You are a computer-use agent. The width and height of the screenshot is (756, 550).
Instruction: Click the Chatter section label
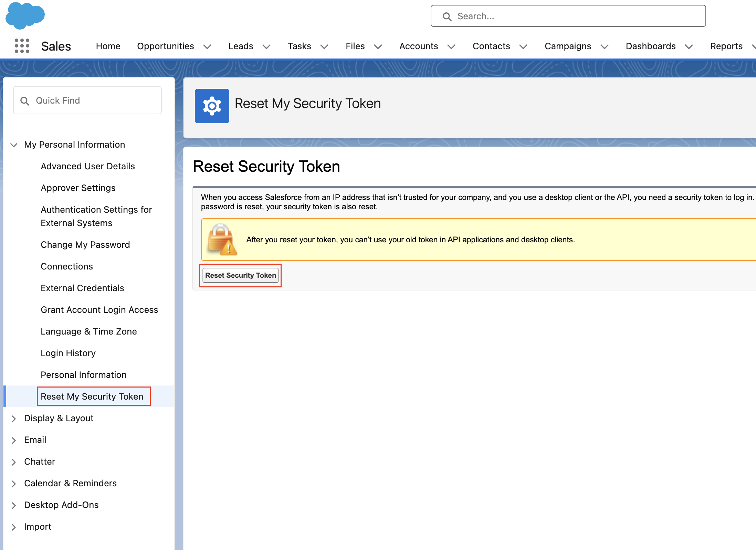(x=40, y=462)
